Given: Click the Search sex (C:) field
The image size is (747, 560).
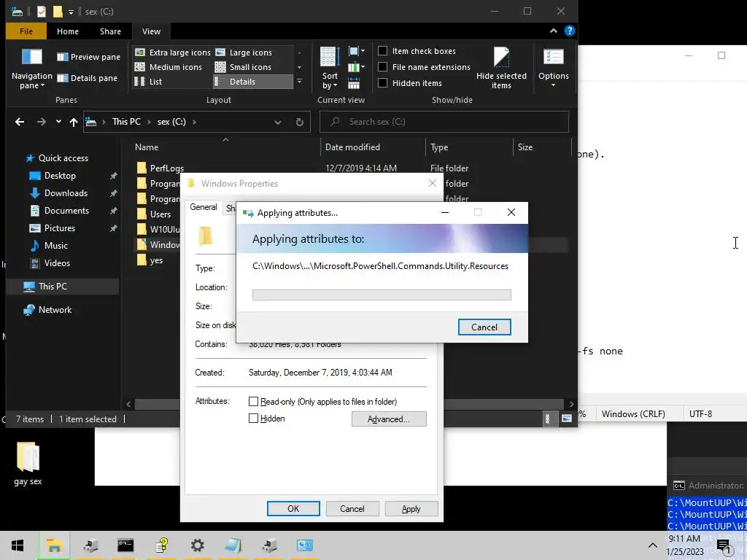Looking at the screenshot, I should [x=444, y=122].
